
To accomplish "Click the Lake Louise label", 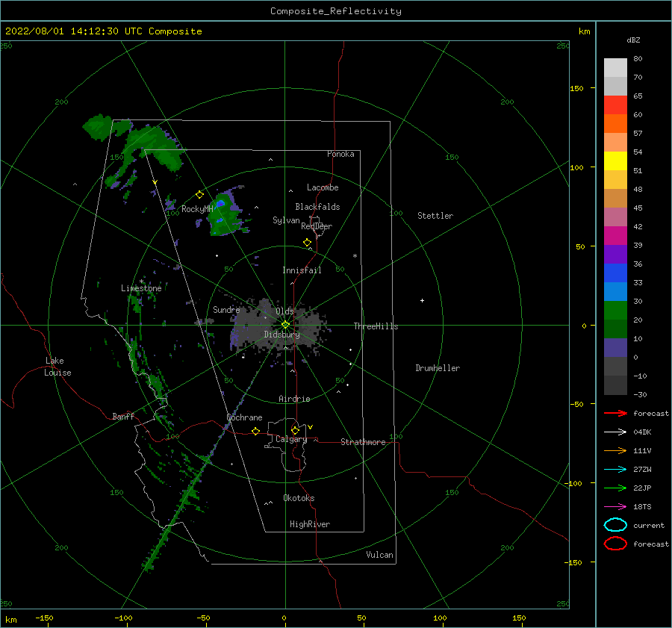I will [x=57, y=367].
